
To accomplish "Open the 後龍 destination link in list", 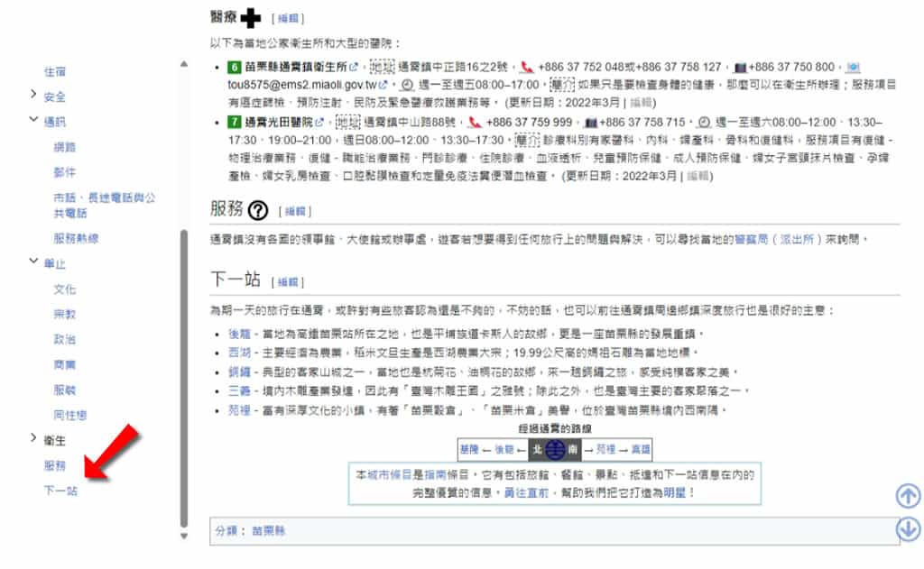I will click(x=239, y=334).
